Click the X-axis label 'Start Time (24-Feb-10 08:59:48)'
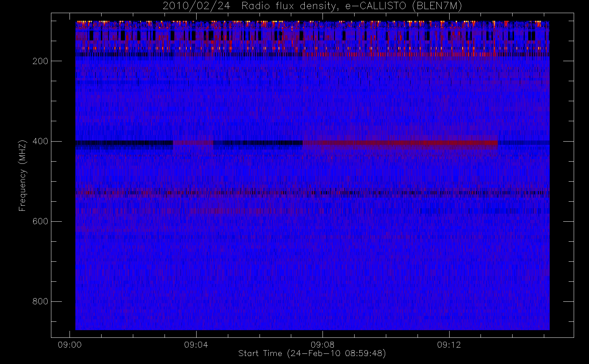589x364 pixels. coord(312,353)
